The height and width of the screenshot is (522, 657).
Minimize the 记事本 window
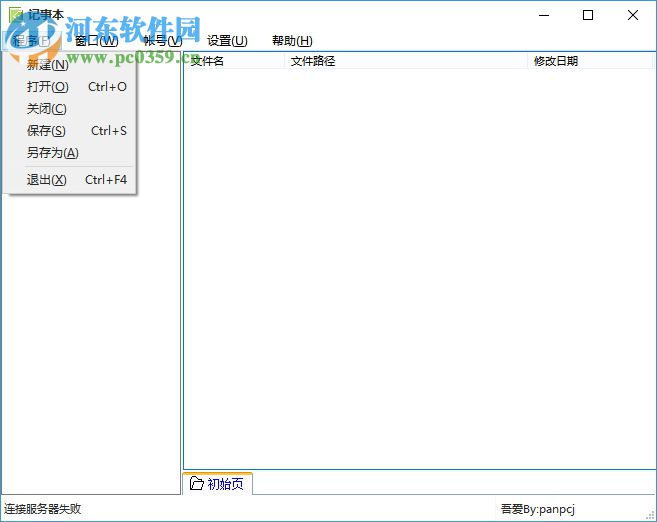click(x=544, y=16)
